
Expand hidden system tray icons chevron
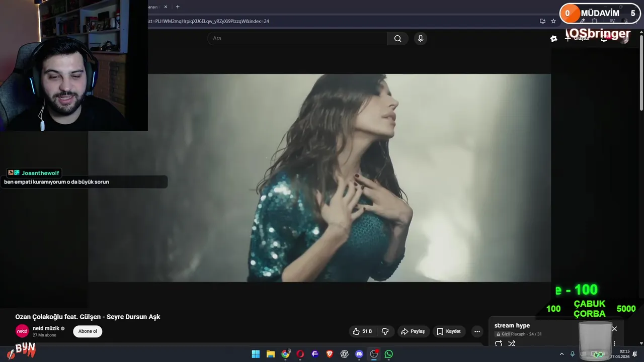coord(561,354)
